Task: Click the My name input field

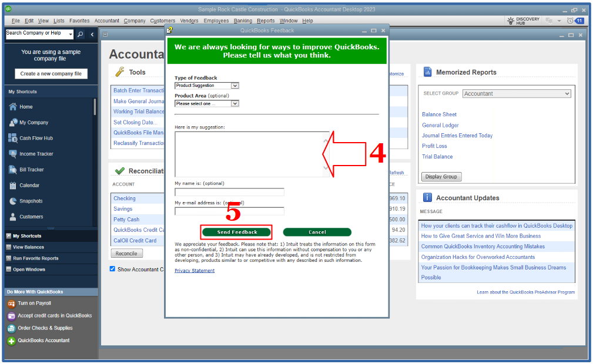Action: (229, 192)
